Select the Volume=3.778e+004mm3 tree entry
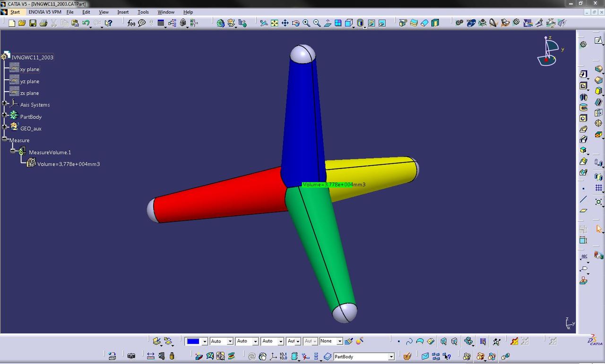Screen dimensions: 605x364 coord(69,164)
